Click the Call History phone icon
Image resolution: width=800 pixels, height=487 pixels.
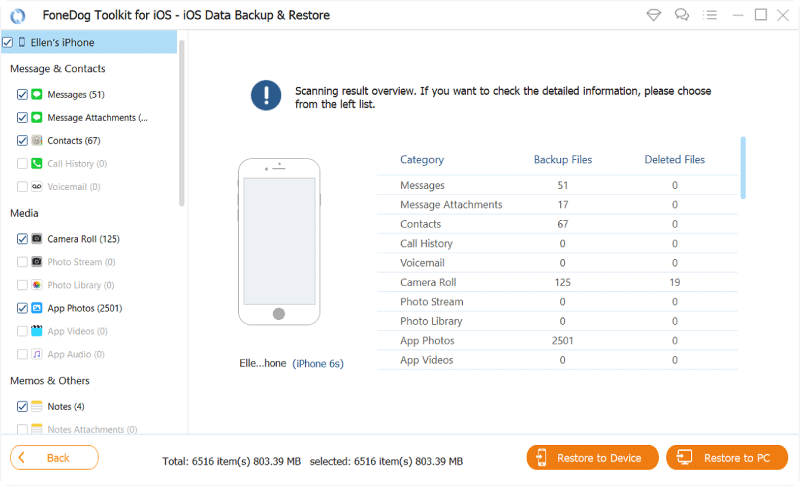37,164
